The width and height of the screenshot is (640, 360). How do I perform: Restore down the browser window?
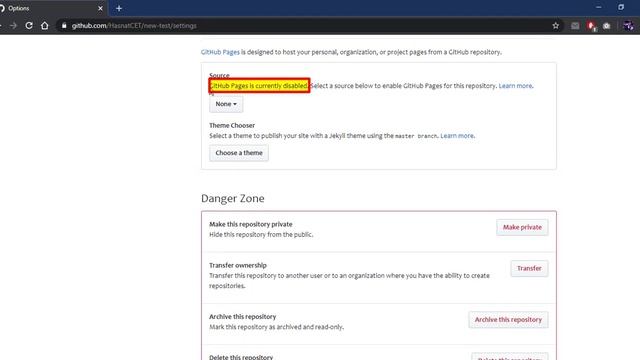click(x=621, y=7)
